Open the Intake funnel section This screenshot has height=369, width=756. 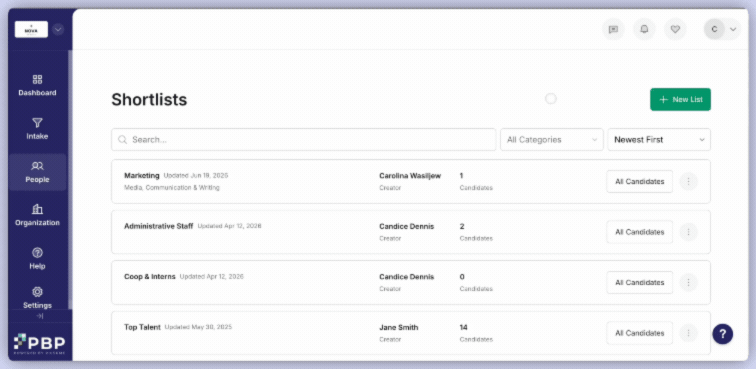(x=37, y=129)
